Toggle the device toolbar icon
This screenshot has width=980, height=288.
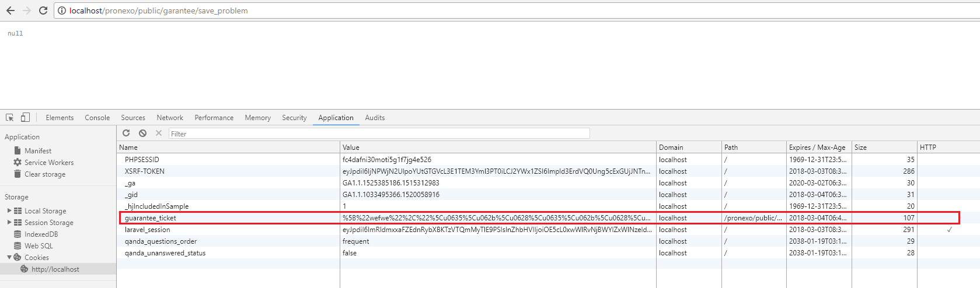pyautogui.click(x=25, y=117)
